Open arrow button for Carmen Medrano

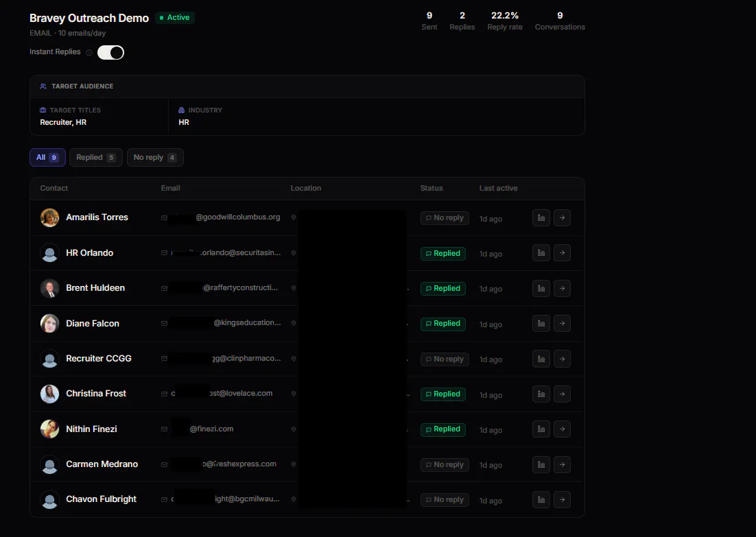tap(562, 465)
